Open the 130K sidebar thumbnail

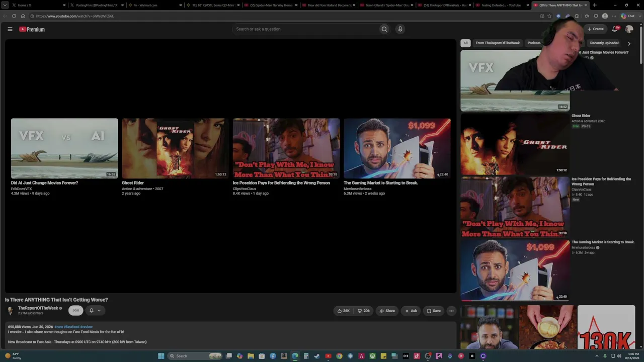[606, 327]
